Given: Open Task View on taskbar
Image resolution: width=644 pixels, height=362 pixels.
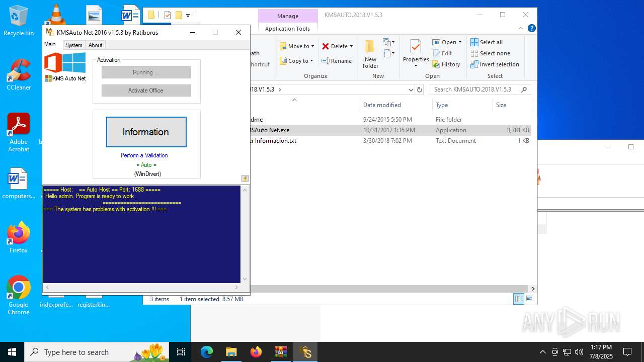Looking at the screenshot, I should 181,352.
